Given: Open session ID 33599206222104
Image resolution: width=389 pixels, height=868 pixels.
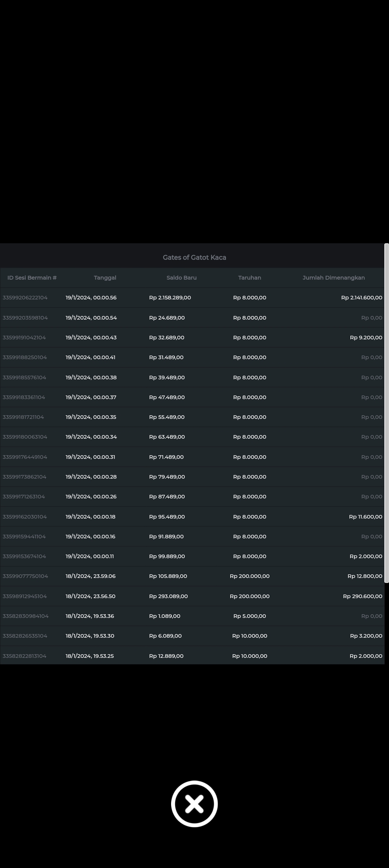Looking at the screenshot, I should 25,298.
